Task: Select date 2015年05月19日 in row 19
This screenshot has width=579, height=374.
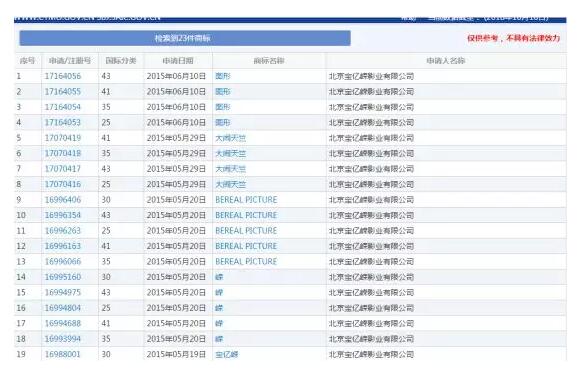Action: 176,354
